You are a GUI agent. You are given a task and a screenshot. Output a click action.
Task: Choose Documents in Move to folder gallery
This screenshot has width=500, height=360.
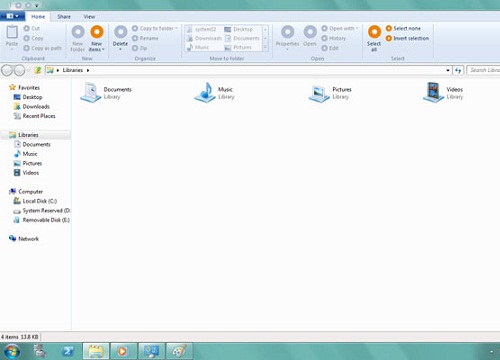click(242, 38)
